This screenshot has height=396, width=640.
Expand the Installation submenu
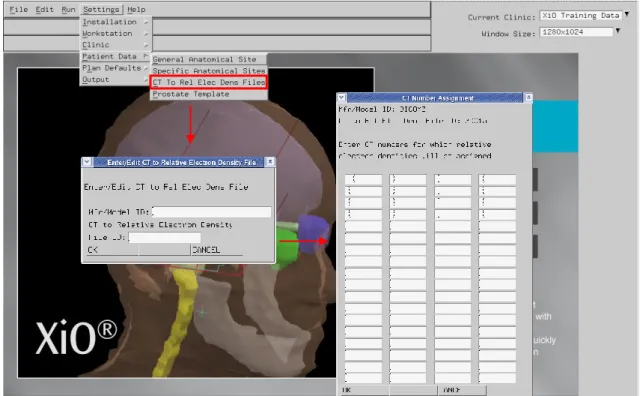pos(116,22)
